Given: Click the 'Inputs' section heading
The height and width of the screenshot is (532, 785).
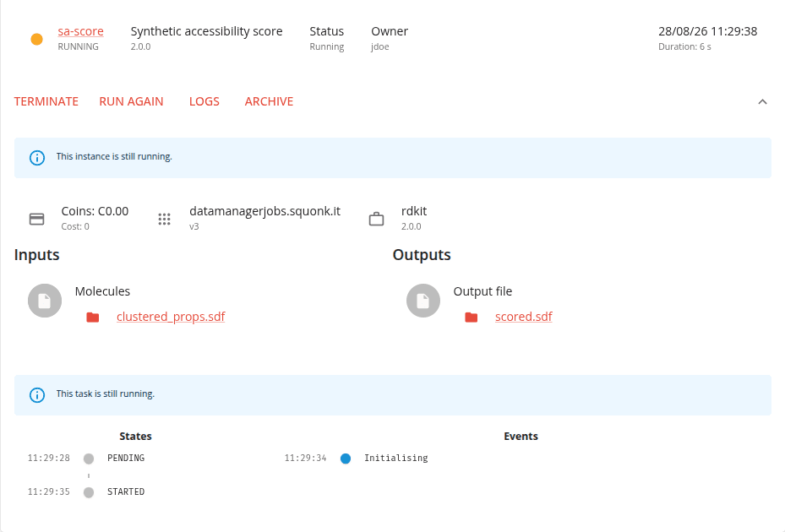Looking at the screenshot, I should pos(36,255).
